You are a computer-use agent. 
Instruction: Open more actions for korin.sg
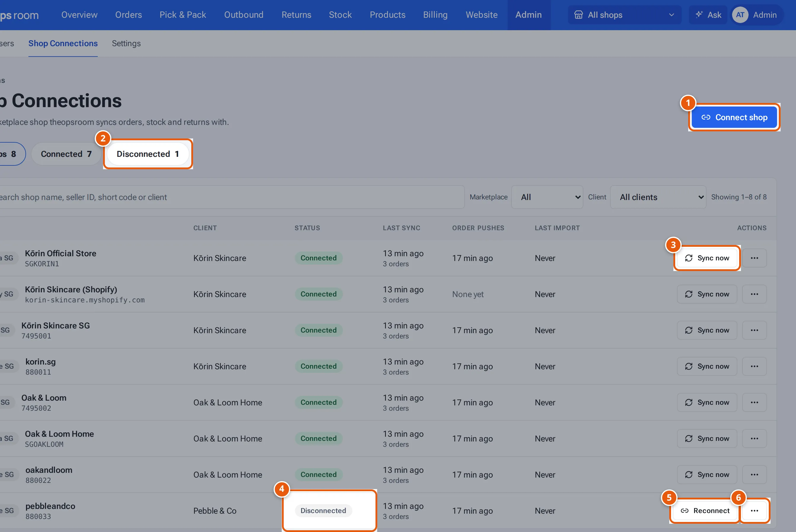(754, 366)
